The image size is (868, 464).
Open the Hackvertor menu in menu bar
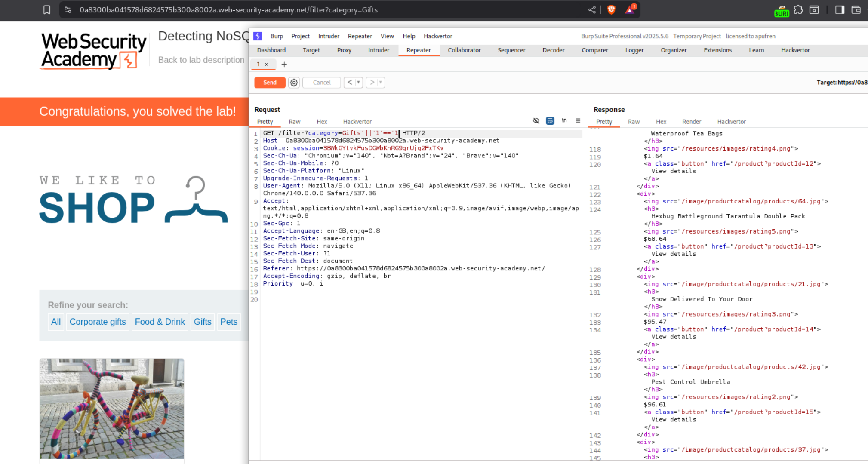point(437,36)
